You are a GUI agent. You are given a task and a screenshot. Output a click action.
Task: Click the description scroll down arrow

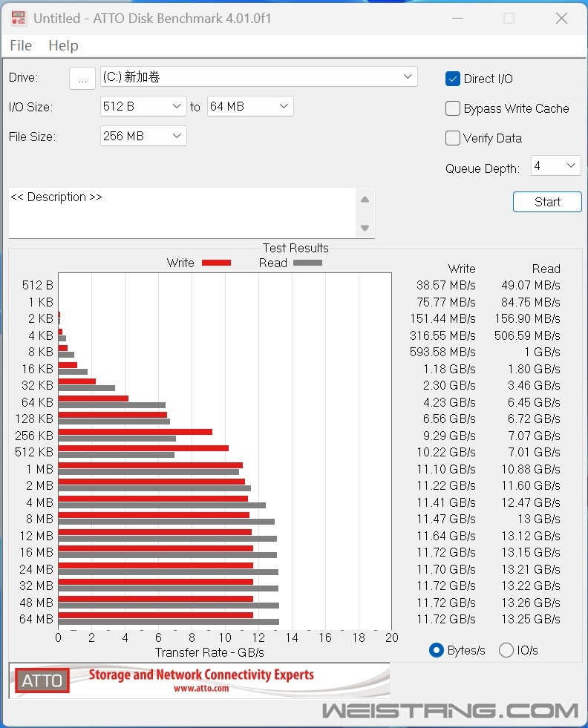365,228
